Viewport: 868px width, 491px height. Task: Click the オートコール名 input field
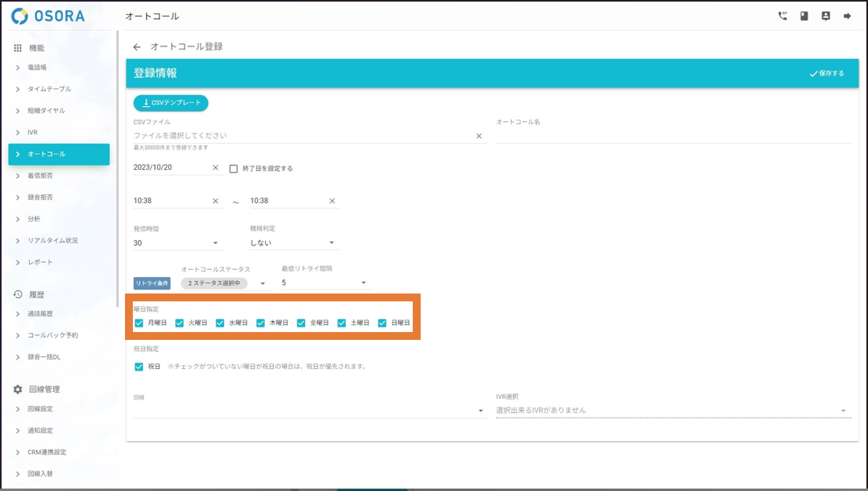click(x=673, y=136)
